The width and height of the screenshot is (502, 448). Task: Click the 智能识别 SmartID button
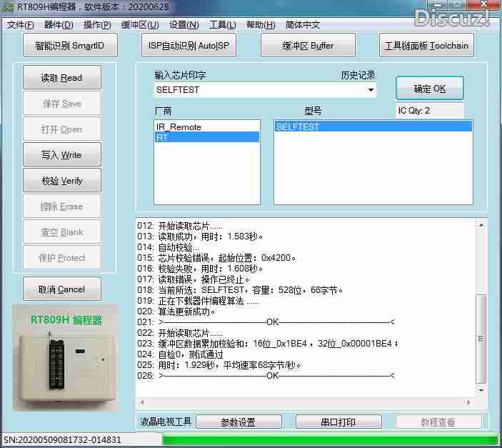(x=70, y=46)
